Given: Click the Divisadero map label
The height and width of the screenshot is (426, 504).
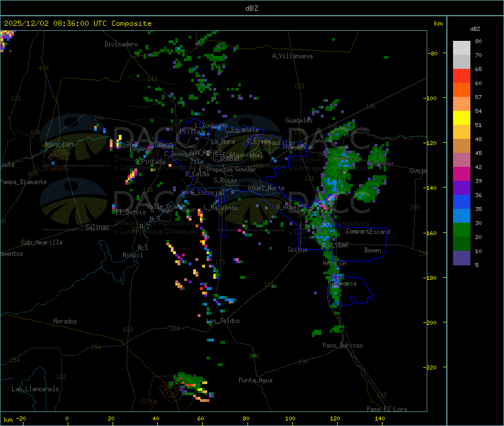Looking at the screenshot, I should 121,44.
